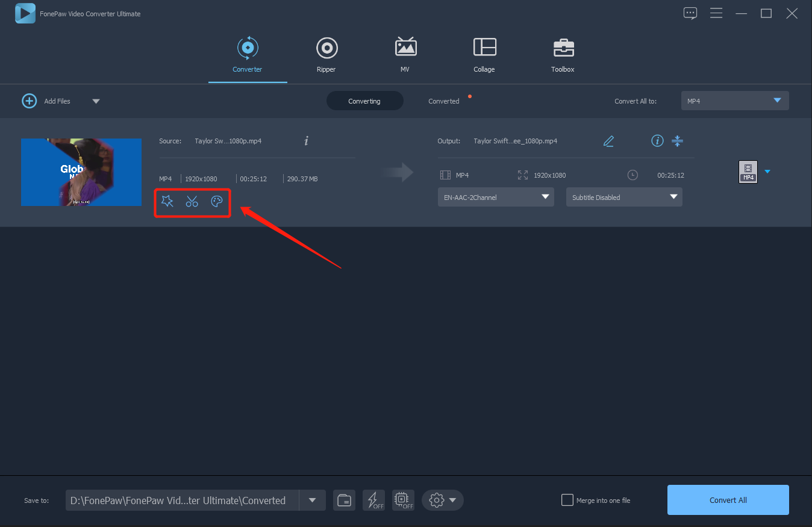
Task: Toggle hardware GPU acceleration chip icon
Action: pyautogui.click(x=403, y=500)
